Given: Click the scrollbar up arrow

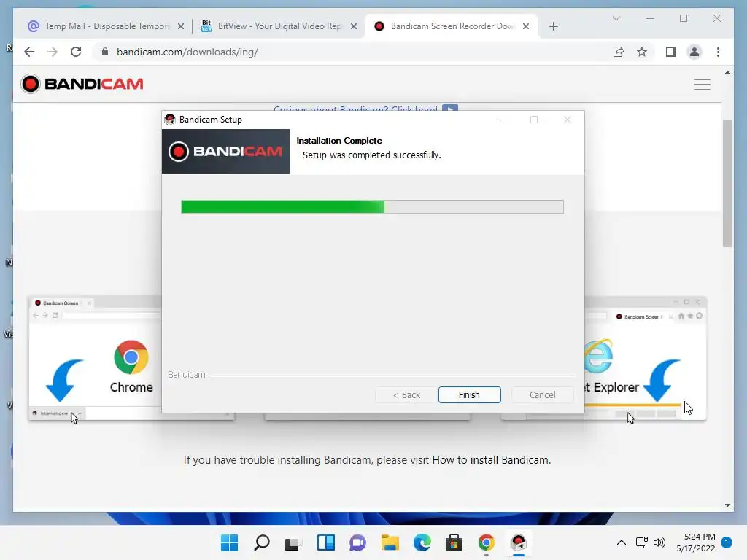Looking at the screenshot, I should 727,72.
